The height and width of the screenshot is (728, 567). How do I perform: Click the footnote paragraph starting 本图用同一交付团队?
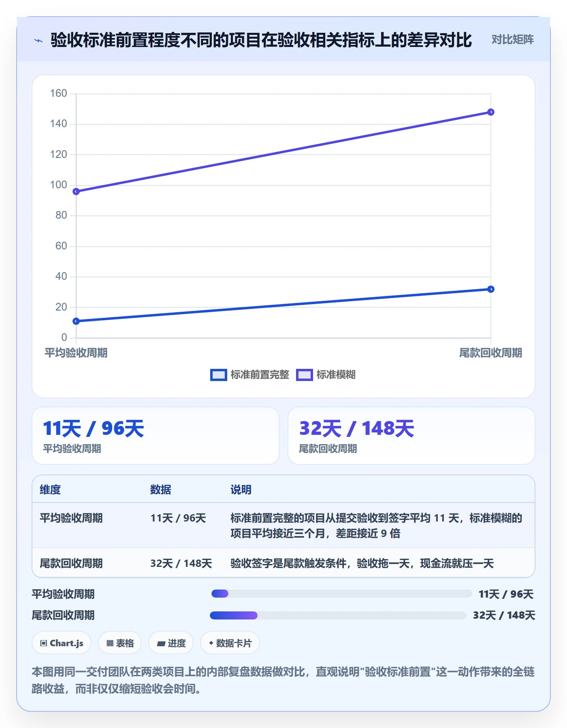tap(283, 680)
